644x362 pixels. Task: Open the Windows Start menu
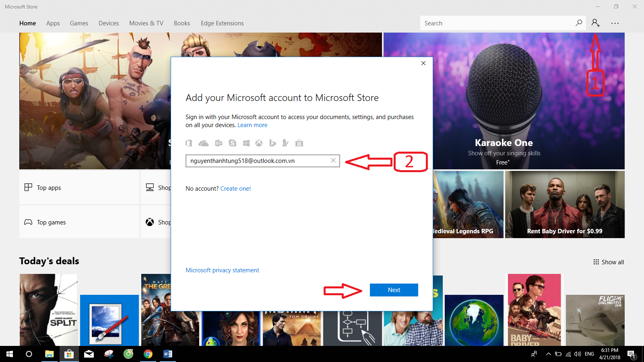[10, 354]
